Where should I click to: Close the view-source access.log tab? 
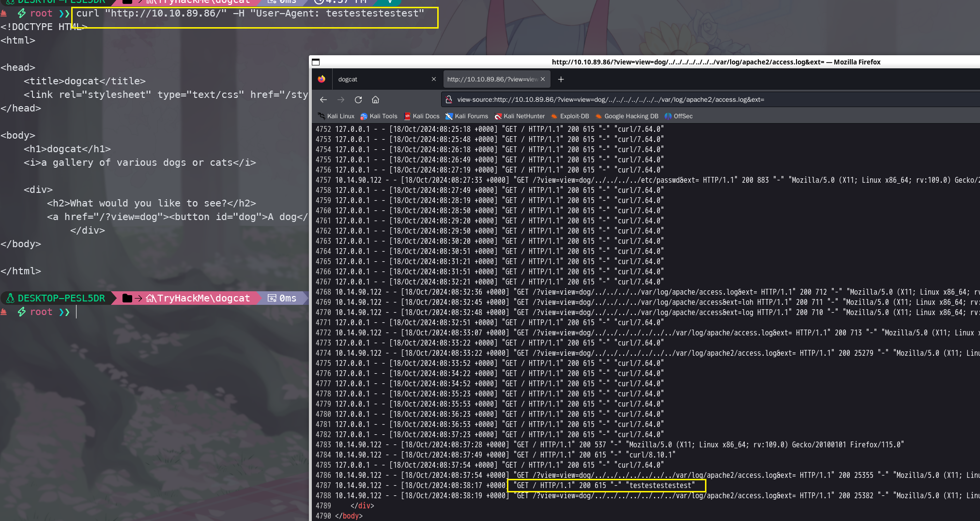(x=543, y=79)
